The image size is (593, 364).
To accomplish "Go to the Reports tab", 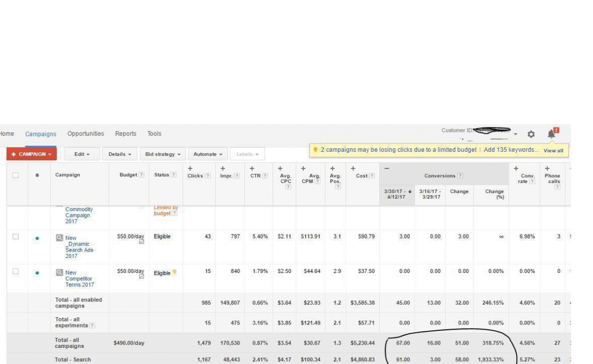I will click(x=125, y=134).
